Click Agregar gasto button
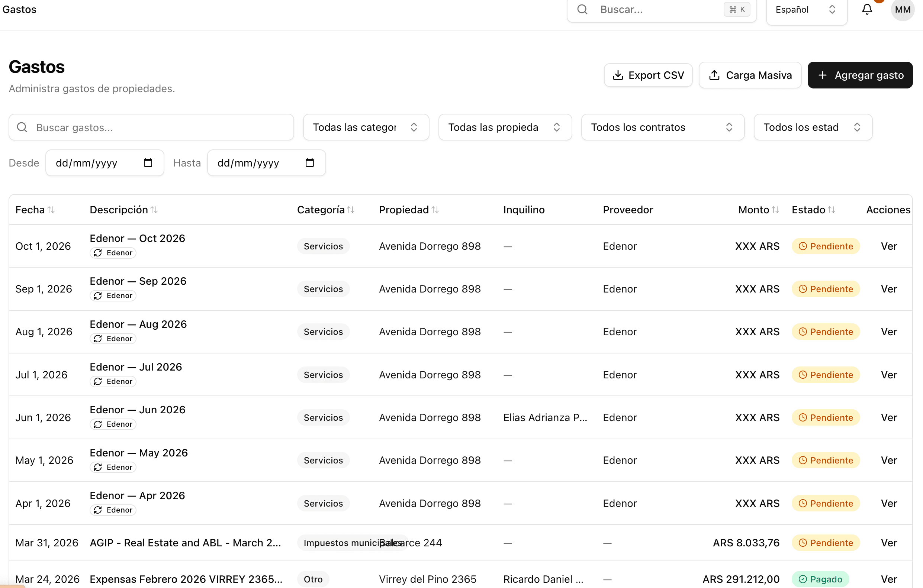This screenshot has width=923, height=588. pyautogui.click(x=860, y=75)
